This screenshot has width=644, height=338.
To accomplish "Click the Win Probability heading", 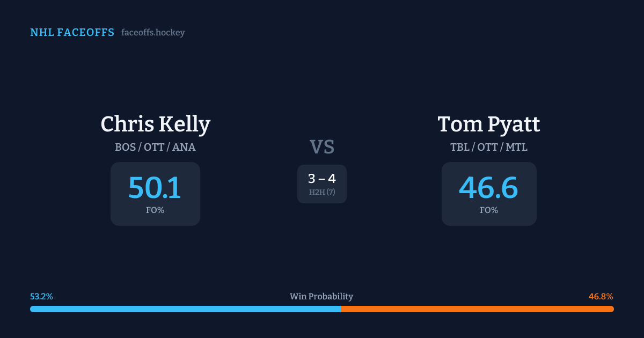I will pos(321,297).
